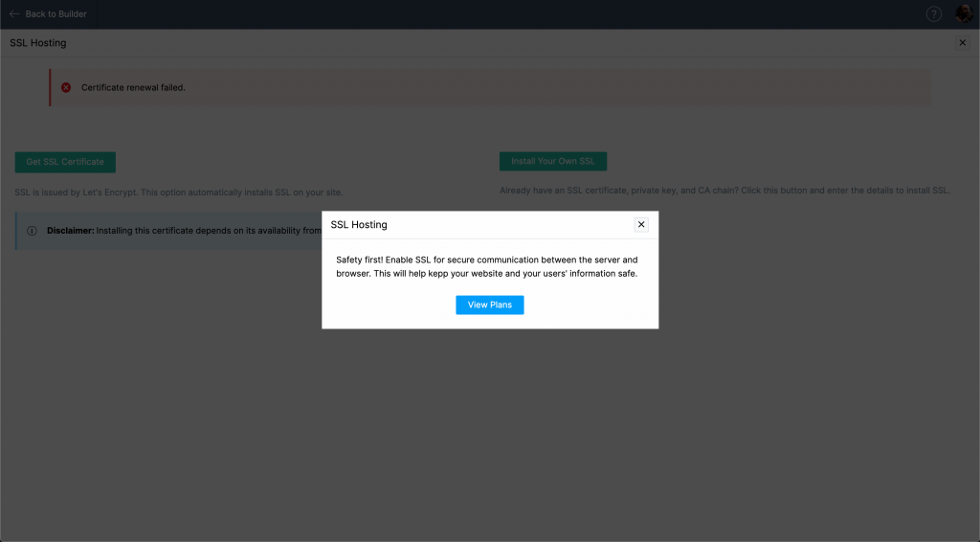Image resolution: width=980 pixels, height=542 pixels.
Task: Click the Safety first popup message text
Action: point(486,266)
